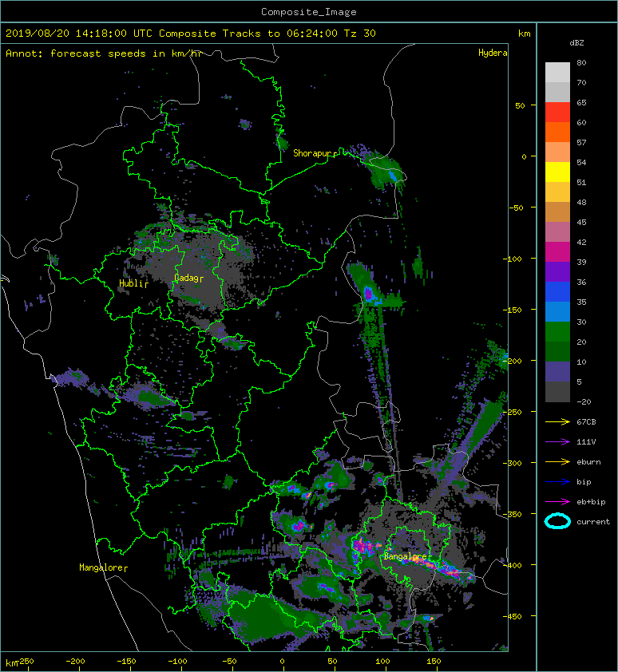618x672 pixels.
Task: Click the 'eb+bip' legend label
Action: click(591, 502)
